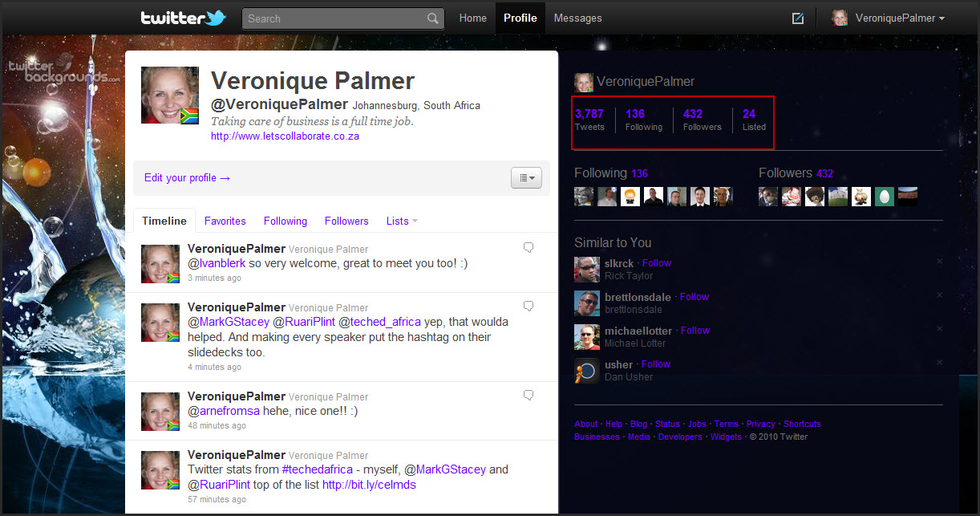Dismiss the slkrck suggestion with X
Image resolution: width=980 pixels, height=516 pixels.
[x=939, y=262]
